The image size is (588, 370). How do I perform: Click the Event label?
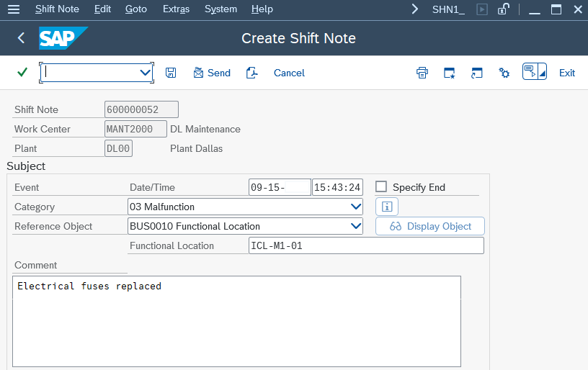(27, 187)
